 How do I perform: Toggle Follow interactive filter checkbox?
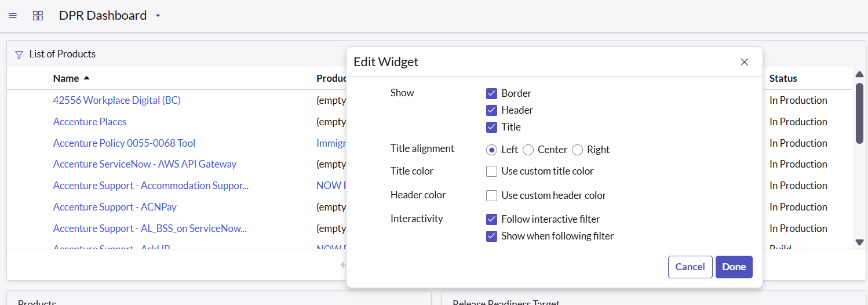(492, 219)
